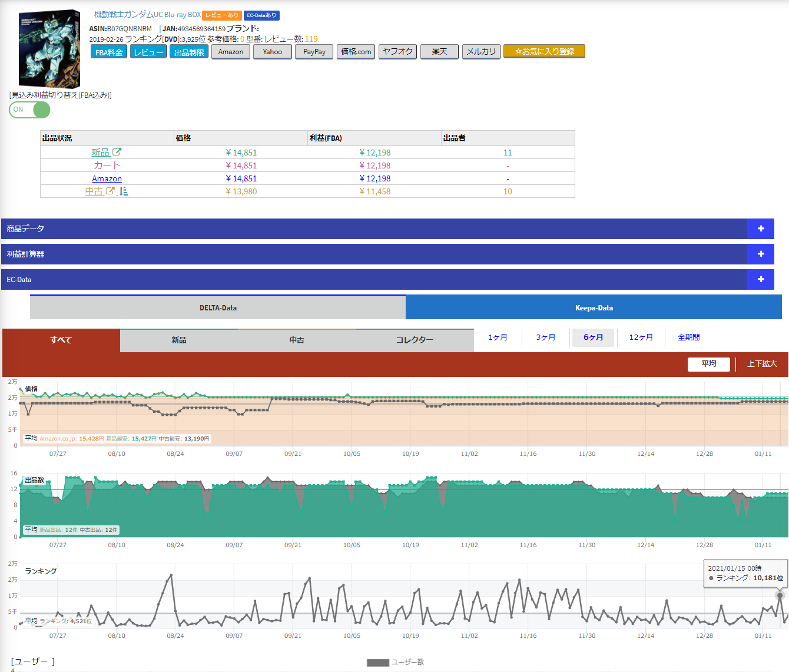Image resolution: width=789 pixels, height=672 pixels.
Task: Click the レビューあり orange badge
Action: pos(222,15)
